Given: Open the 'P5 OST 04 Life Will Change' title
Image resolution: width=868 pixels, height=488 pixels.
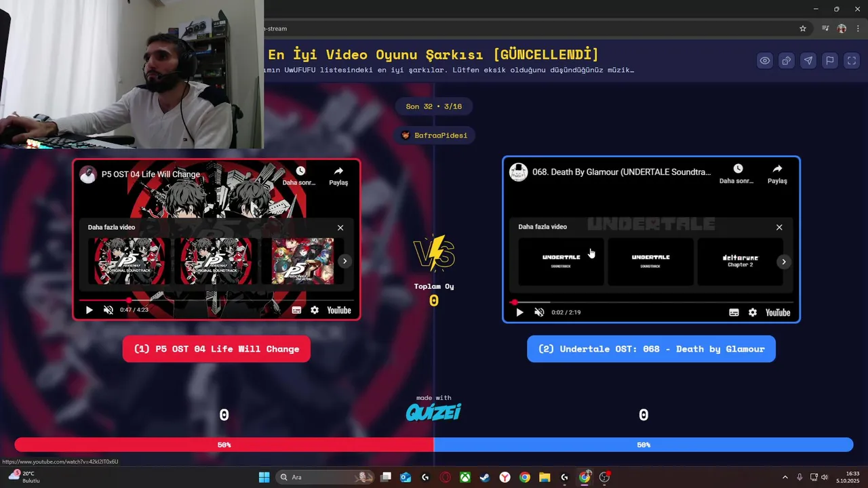Looking at the screenshot, I should pyautogui.click(x=151, y=174).
